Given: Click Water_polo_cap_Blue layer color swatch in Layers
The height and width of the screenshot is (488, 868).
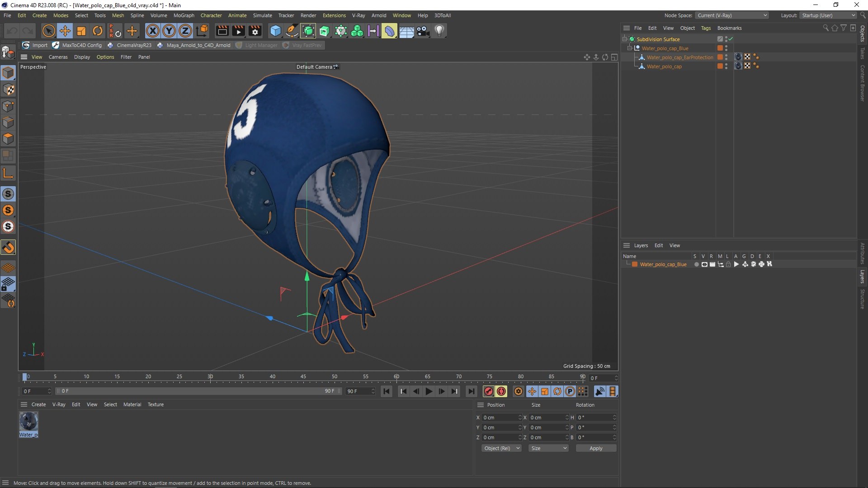Looking at the screenshot, I should [635, 264].
